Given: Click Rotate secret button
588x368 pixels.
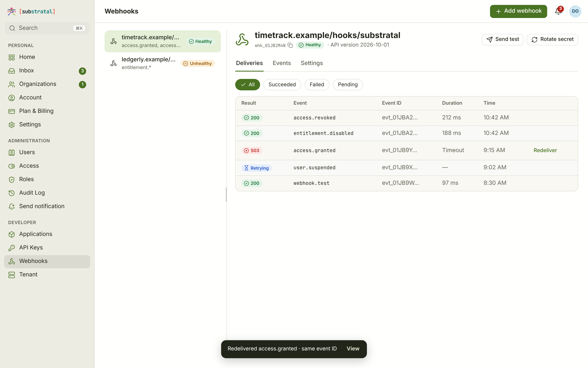Looking at the screenshot, I should [x=552, y=39].
